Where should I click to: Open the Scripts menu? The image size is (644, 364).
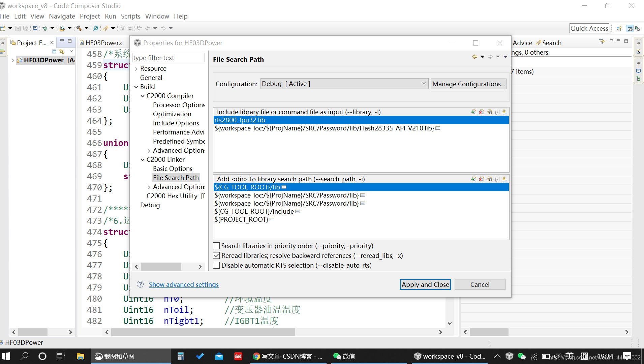pos(130,16)
